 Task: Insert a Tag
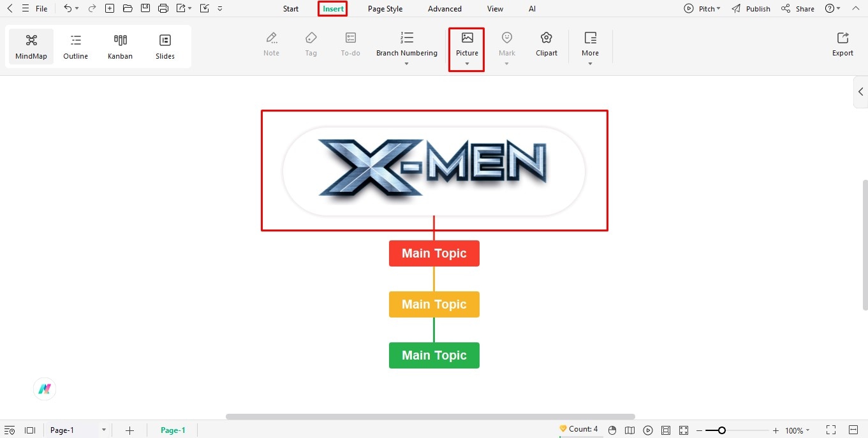point(311,45)
